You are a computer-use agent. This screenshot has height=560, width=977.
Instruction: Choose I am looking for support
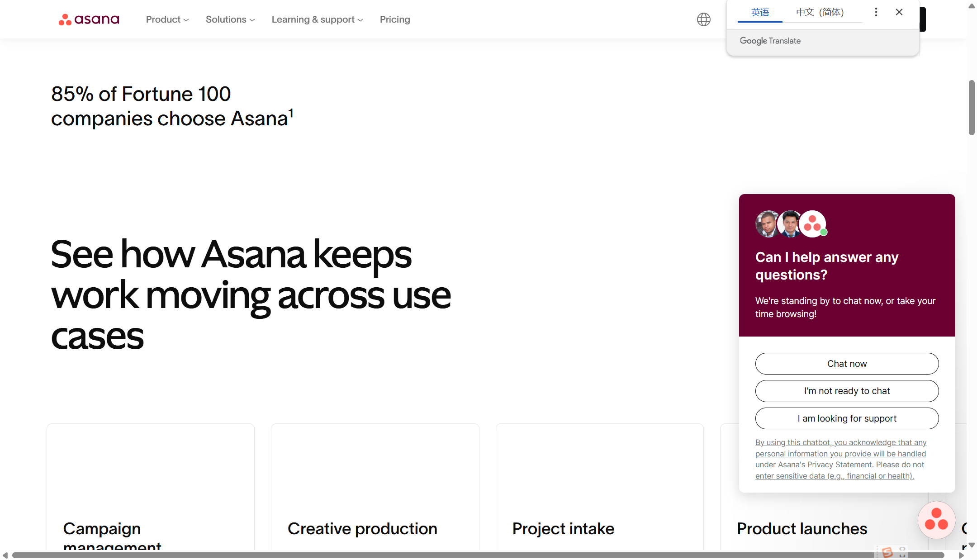coord(846,418)
